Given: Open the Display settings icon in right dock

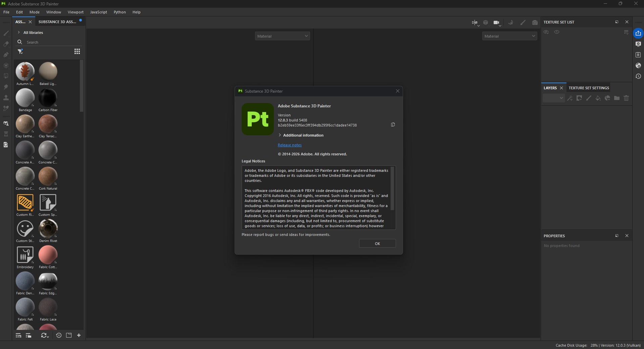Looking at the screenshot, I should 638,44.
